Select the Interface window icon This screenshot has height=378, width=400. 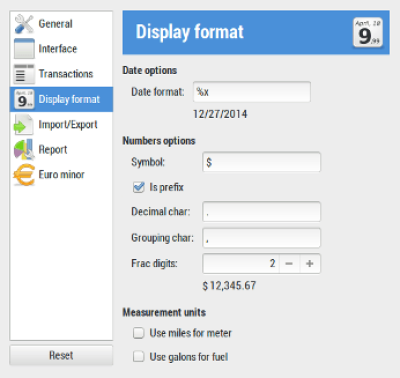(x=24, y=49)
